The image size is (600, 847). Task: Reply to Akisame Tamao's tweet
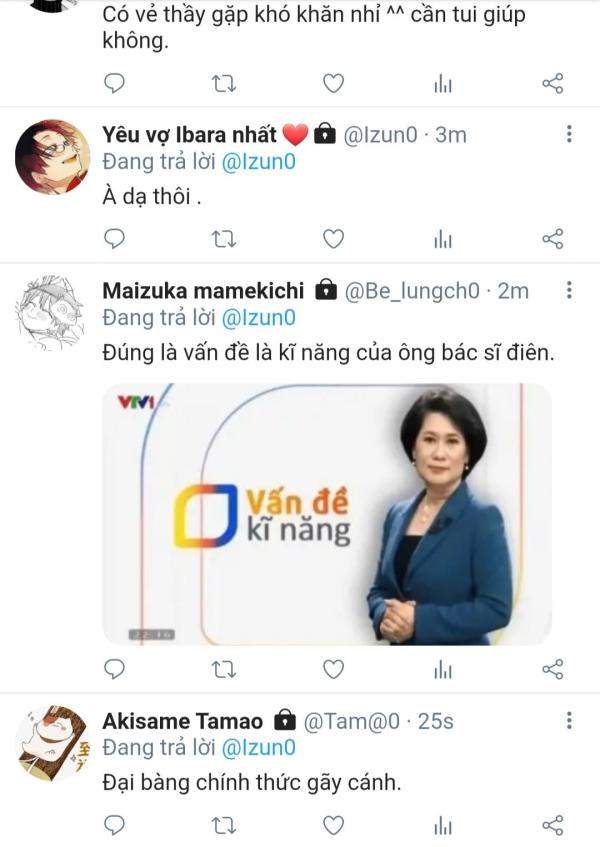(115, 825)
